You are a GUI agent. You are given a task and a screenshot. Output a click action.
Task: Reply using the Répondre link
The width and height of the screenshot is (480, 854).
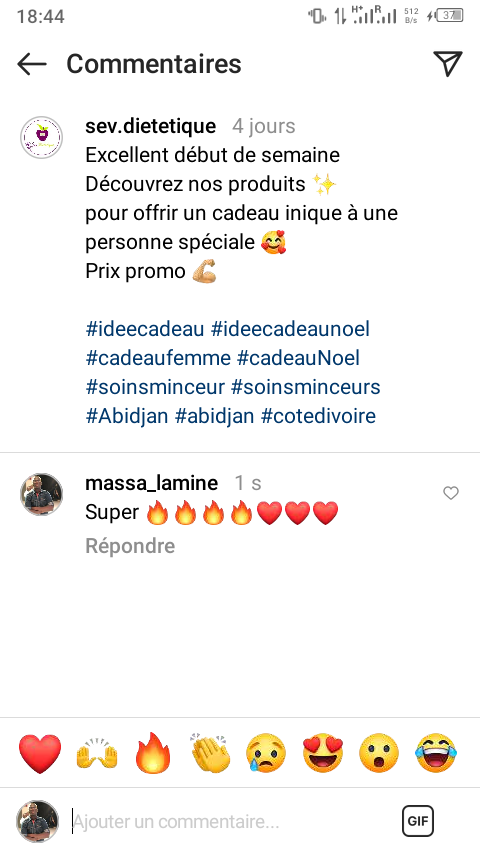coord(130,546)
